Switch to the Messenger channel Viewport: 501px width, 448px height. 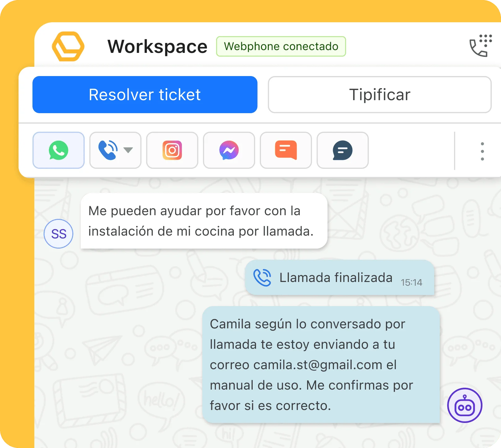click(229, 150)
